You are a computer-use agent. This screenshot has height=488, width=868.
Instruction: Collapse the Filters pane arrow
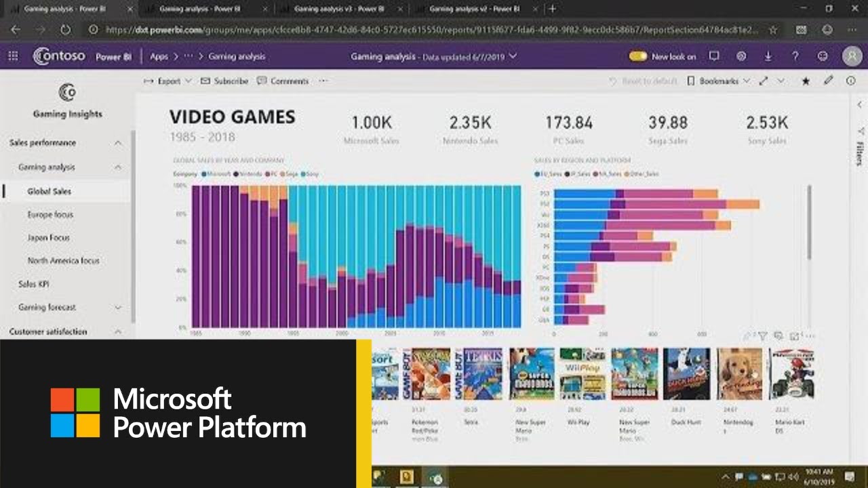[860, 105]
